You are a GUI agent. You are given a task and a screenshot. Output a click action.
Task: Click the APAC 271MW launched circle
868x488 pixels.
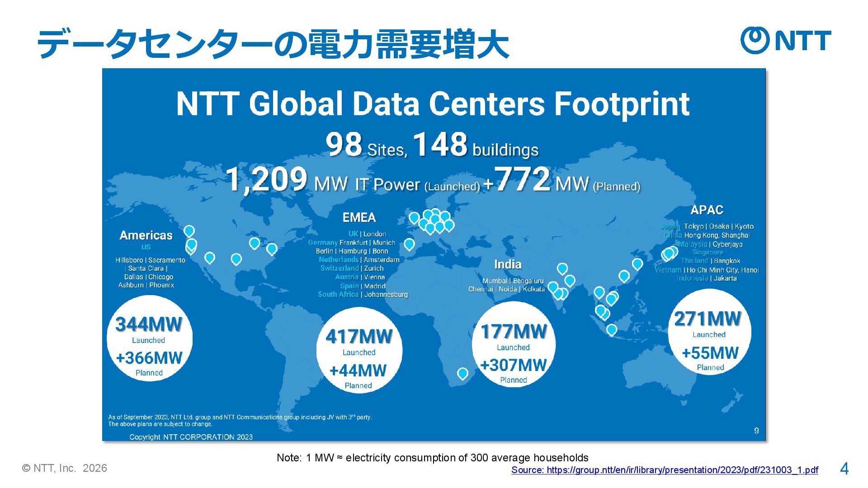709,332
